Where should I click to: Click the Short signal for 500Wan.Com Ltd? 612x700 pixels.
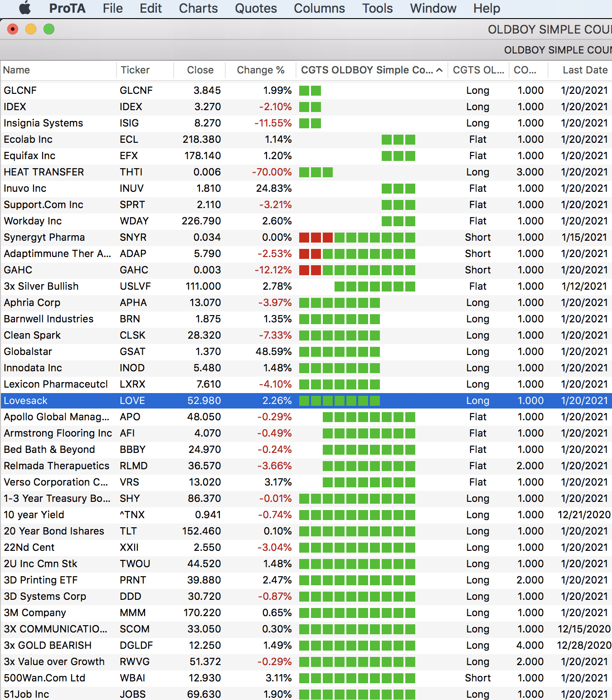478,678
